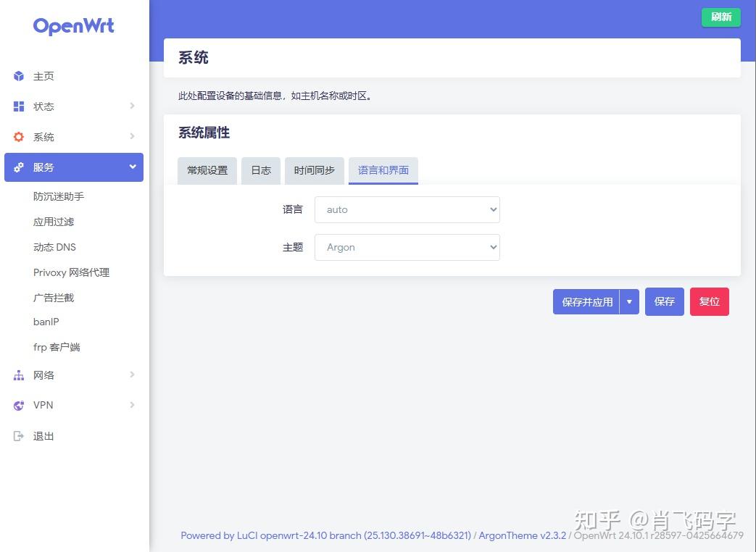The image size is (756, 552).
Task: Open the 网络 network icon
Action: tap(18, 375)
